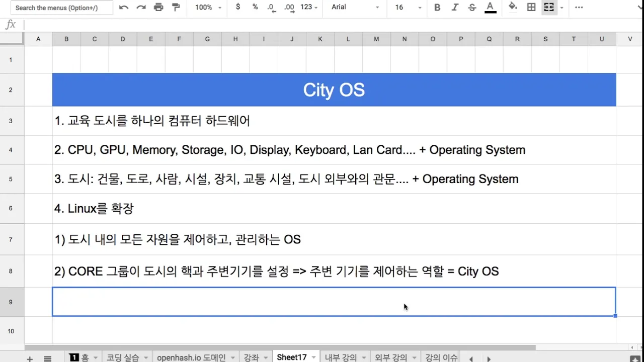
Task: Toggle bold formatting
Action: [x=437, y=7]
